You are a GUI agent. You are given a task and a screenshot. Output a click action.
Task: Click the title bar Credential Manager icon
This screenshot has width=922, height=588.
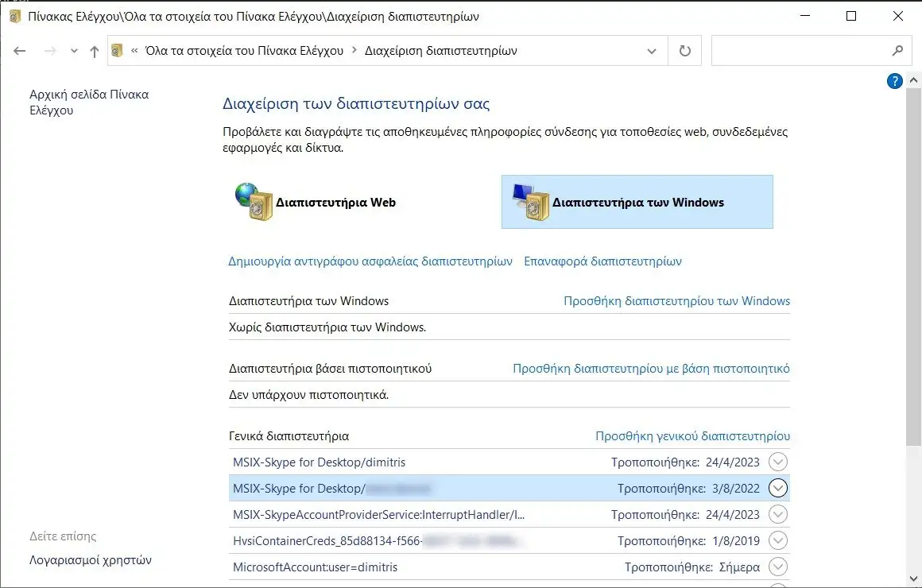tap(15, 17)
